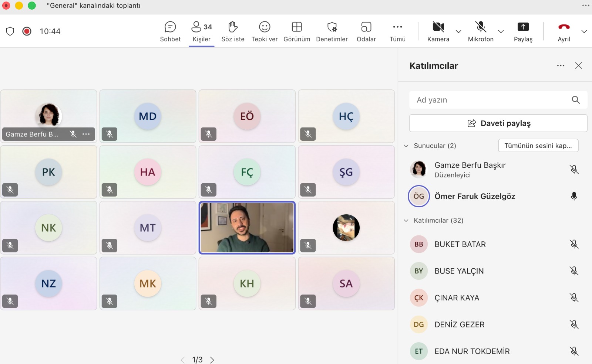Image resolution: width=592 pixels, height=364 pixels.
Task: Click Gamze Berfu Başkır's muted mic icon
Action: 574,169
